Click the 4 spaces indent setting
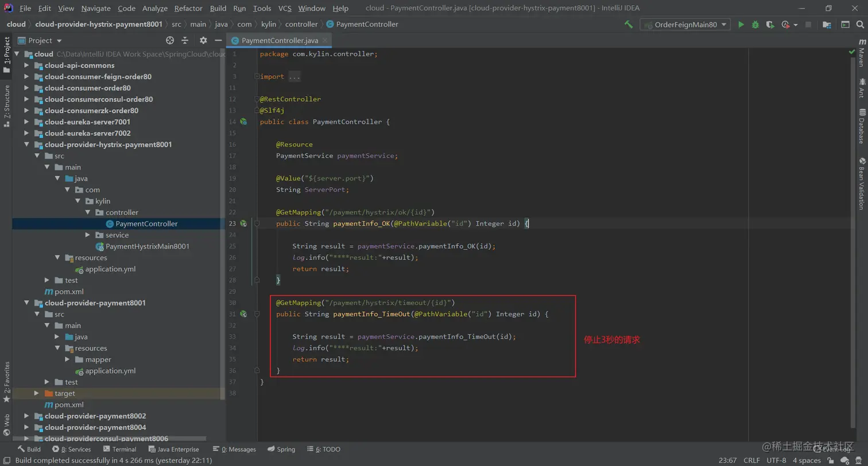The image size is (868, 466). click(x=807, y=460)
